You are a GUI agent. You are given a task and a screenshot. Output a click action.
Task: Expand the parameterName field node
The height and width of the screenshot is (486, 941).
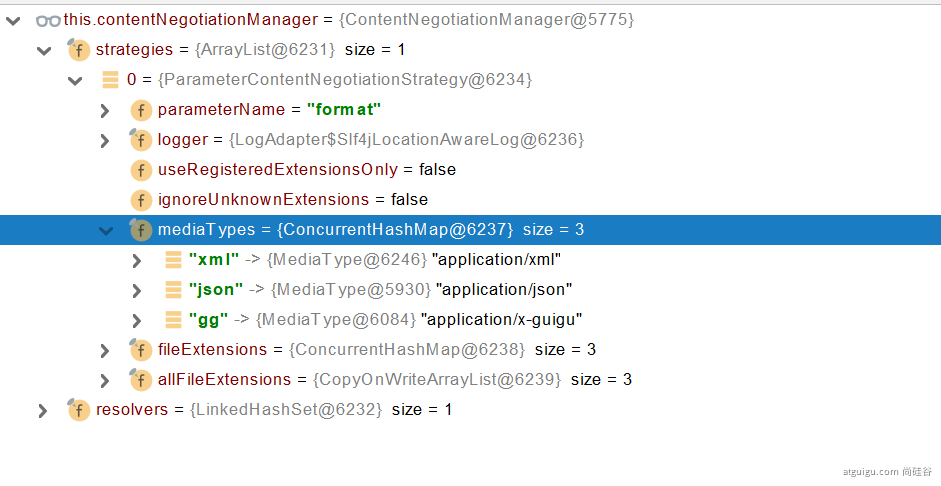tap(105, 110)
